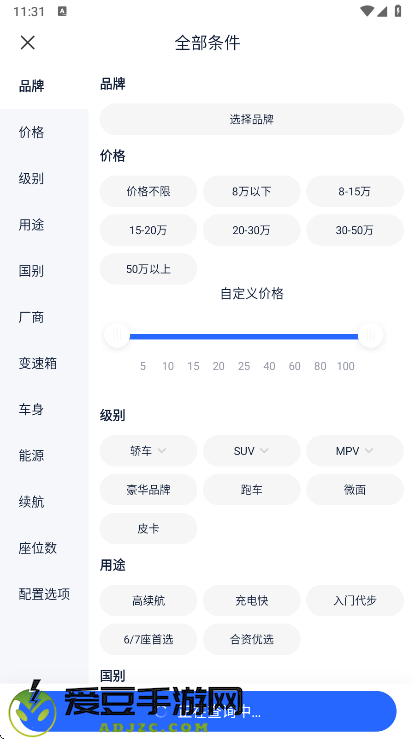
Task: Tap the Wi-Fi status icon
Action: click(x=366, y=11)
